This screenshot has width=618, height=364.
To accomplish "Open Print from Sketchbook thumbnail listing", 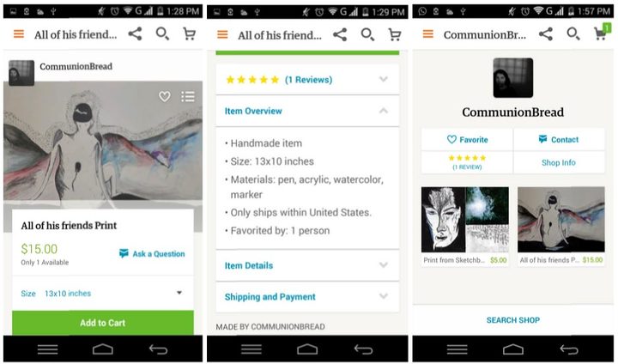I will (464, 227).
